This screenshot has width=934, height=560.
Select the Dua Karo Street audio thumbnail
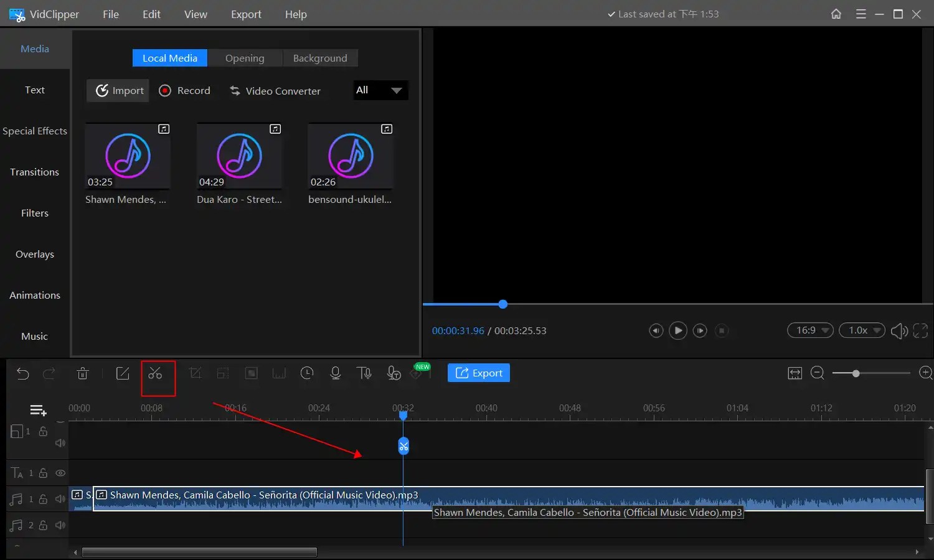coord(239,157)
